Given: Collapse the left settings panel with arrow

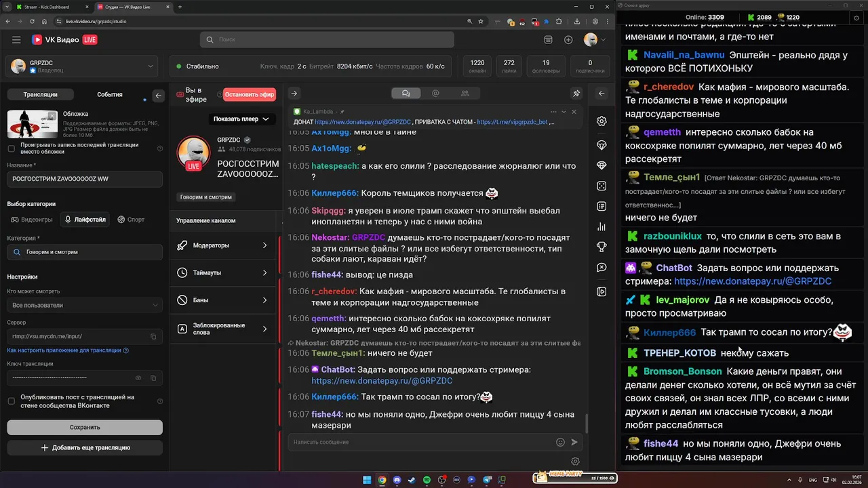Looking at the screenshot, I should pyautogui.click(x=158, y=96).
